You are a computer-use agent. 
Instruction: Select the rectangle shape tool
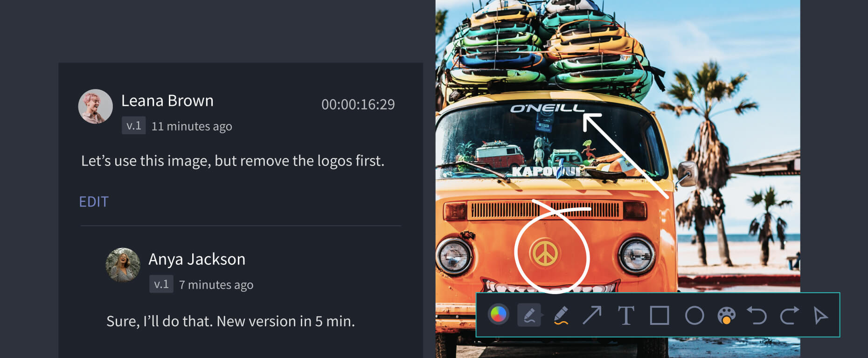click(660, 316)
